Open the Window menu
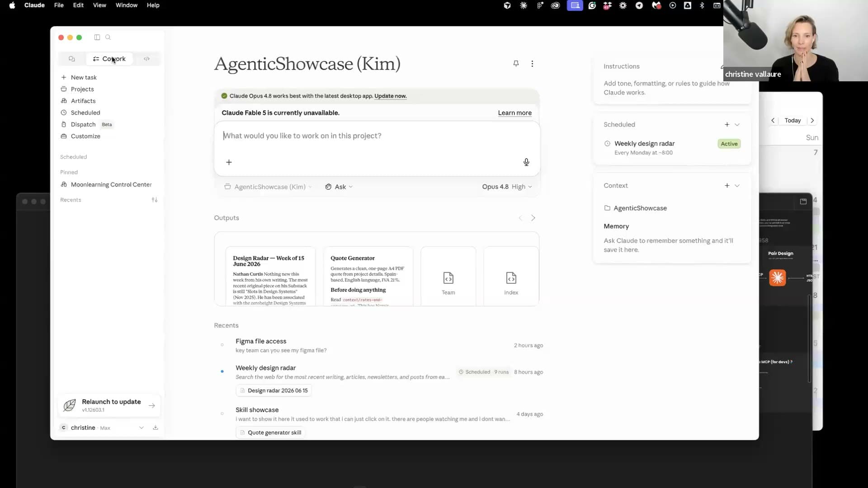Viewport: 868px width, 488px height. point(126,5)
